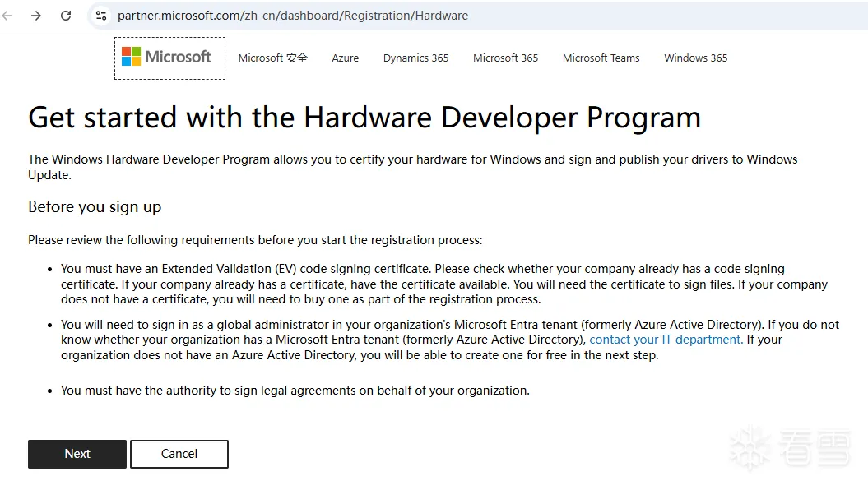Click the Microsoft logo

[x=167, y=58]
